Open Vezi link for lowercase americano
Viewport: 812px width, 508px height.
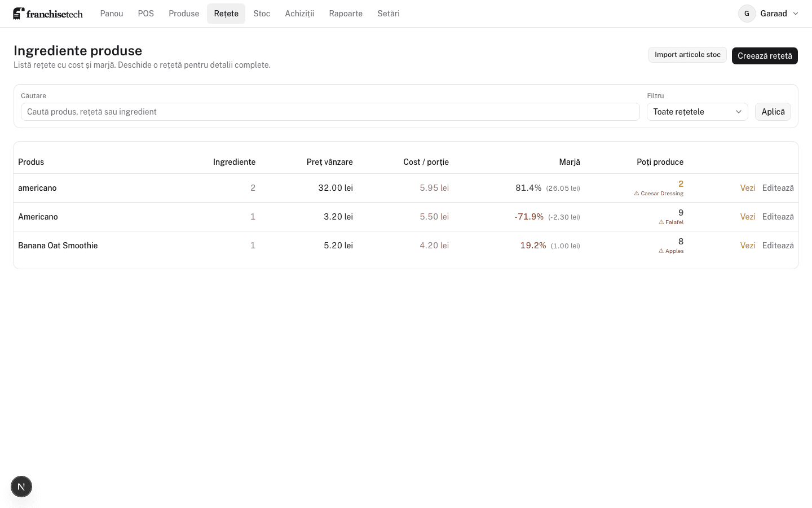(748, 188)
